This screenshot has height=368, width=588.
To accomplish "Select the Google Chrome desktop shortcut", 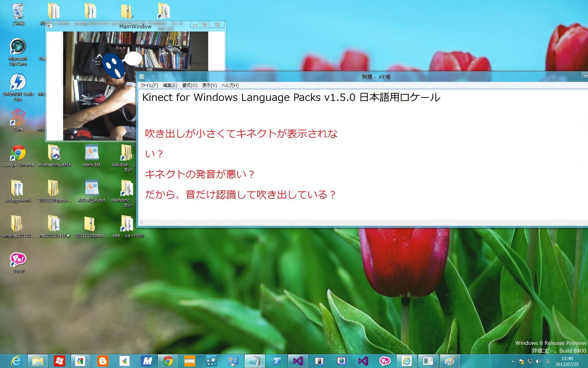I will (x=18, y=156).
